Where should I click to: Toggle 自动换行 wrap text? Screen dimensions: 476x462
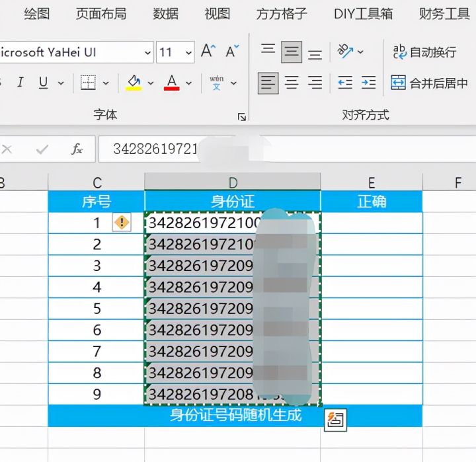pyautogui.click(x=424, y=52)
